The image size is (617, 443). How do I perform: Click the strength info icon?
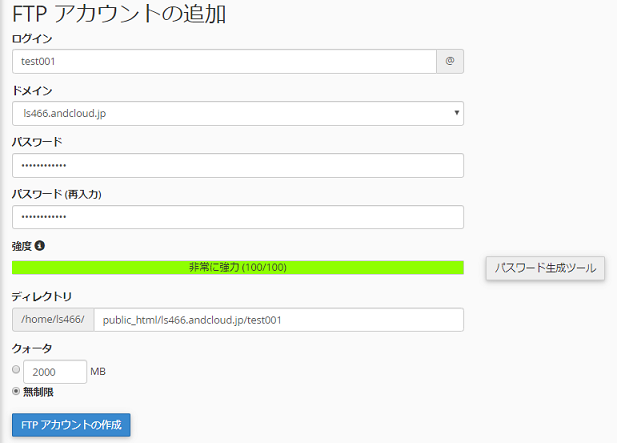click(x=41, y=245)
